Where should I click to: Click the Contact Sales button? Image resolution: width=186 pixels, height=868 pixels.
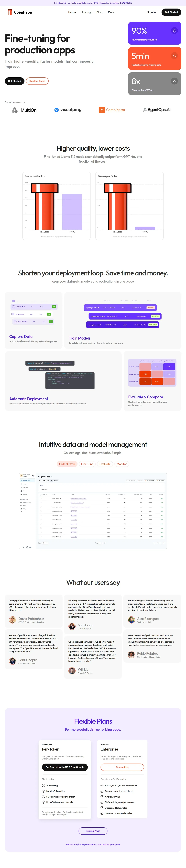coord(37,81)
